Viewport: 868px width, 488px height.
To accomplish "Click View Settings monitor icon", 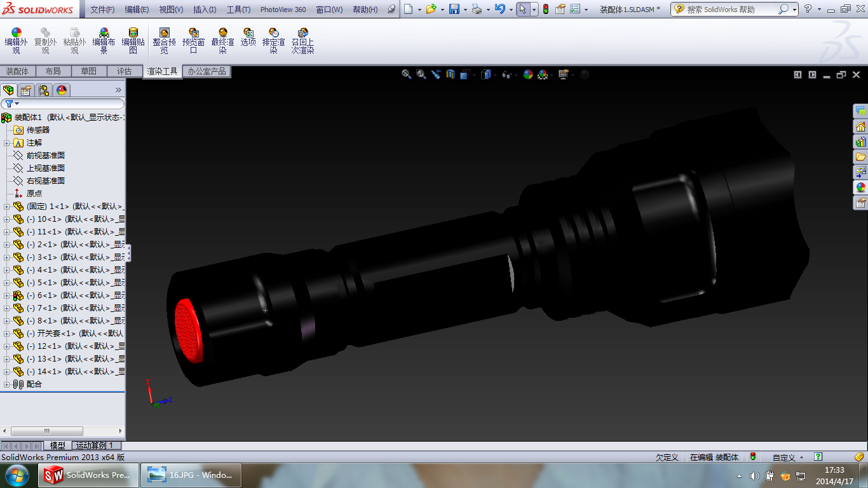I will [563, 74].
